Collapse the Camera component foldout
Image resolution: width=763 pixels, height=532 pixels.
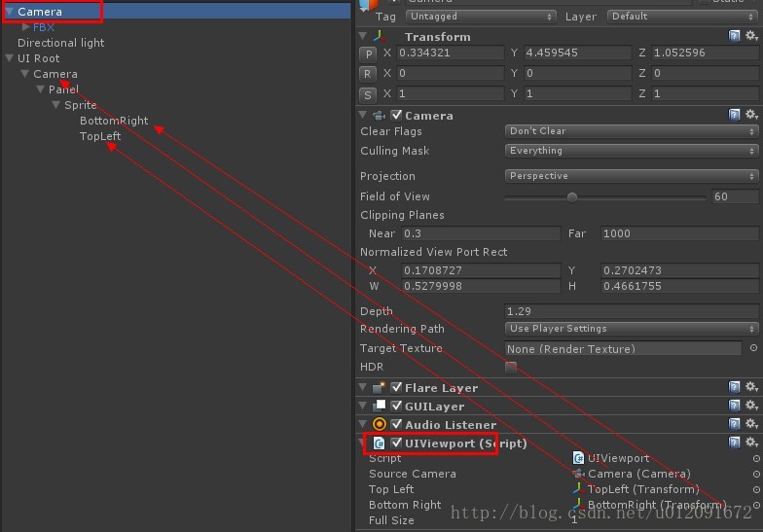pyautogui.click(x=363, y=115)
